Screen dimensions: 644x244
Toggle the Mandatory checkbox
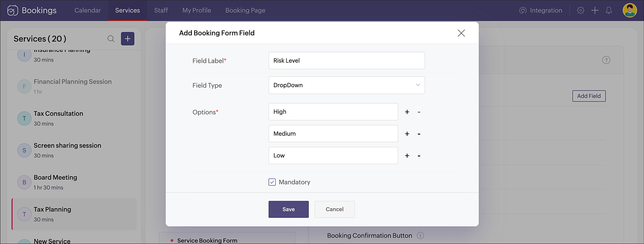coord(272,182)
